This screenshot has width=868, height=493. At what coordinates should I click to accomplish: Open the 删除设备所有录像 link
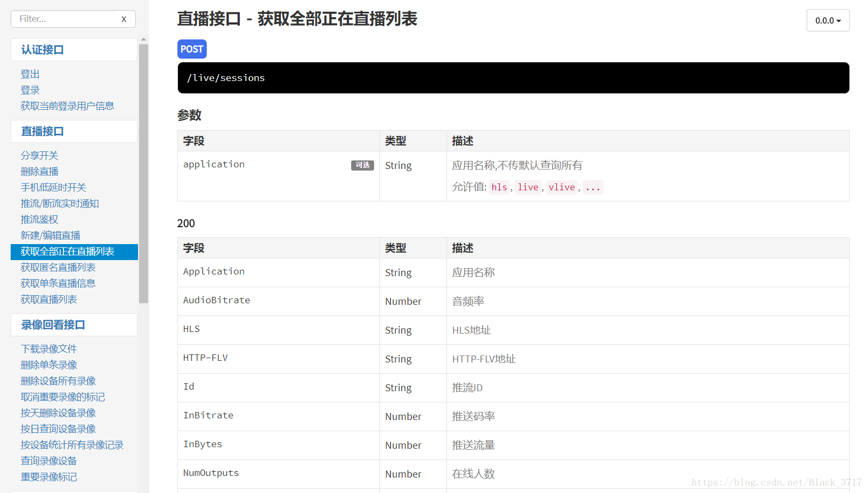[58, 381]
